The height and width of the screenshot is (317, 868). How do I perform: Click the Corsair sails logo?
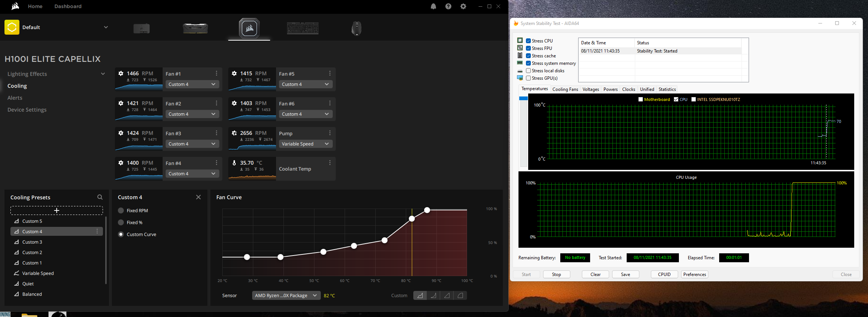15,6
